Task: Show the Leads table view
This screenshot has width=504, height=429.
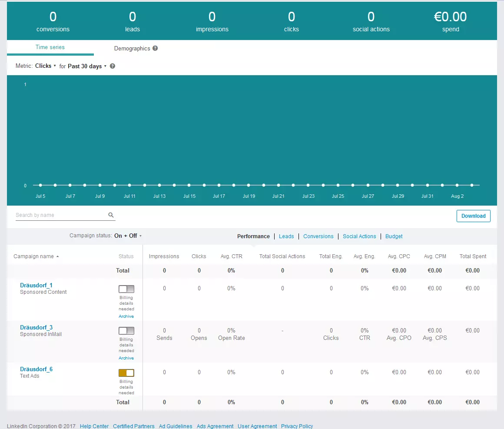Action: click(x=286, y=236)
